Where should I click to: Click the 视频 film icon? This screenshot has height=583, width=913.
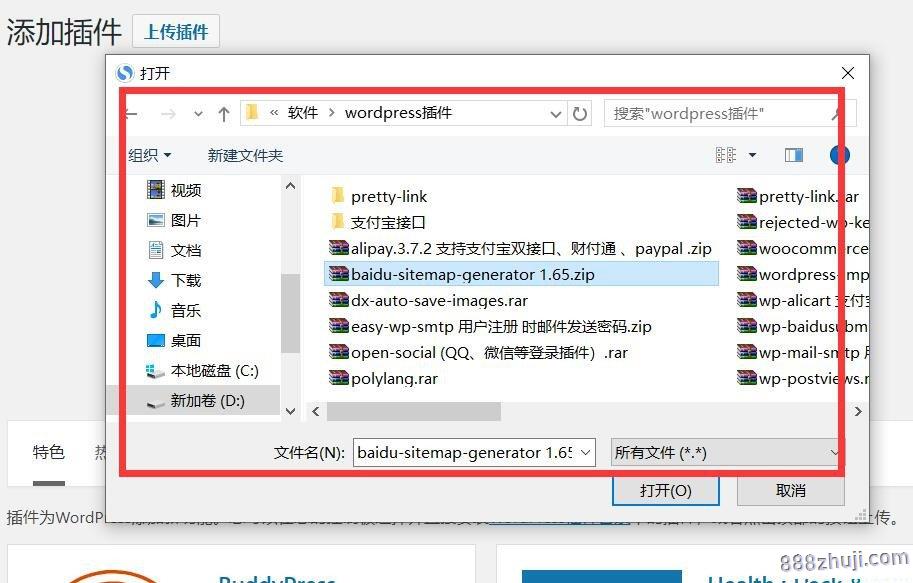[x=155, y=189]
